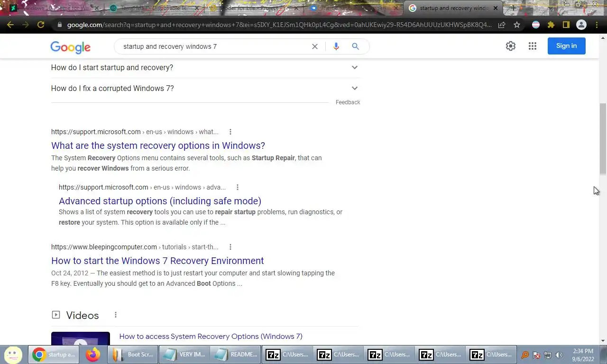Image resolution: width=607 pixels, height=364 pixels.
Task: Open 'How to access System Recovery Options' video link
Action: (x=211, y=337)
